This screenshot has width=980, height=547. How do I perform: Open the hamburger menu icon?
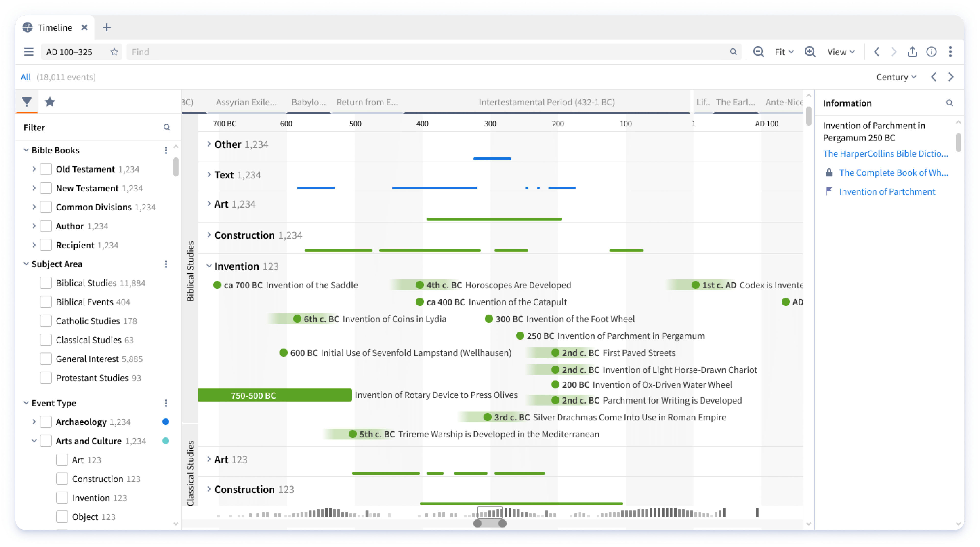pyautogui.click(x=29, y=52)
